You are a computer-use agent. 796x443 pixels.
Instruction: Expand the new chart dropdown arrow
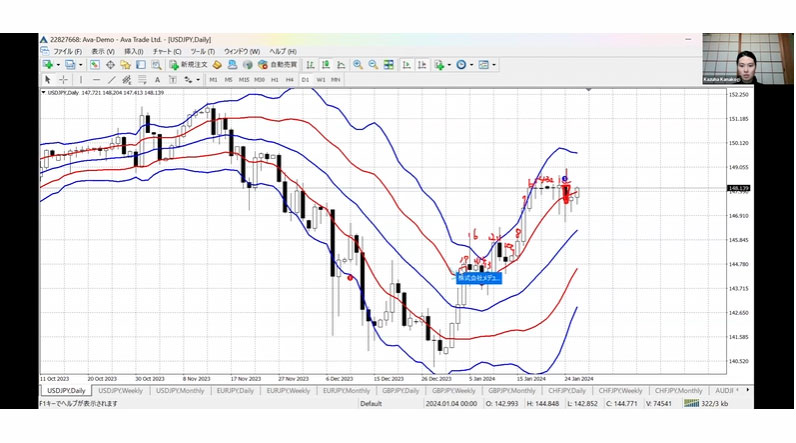pos(57,65)
